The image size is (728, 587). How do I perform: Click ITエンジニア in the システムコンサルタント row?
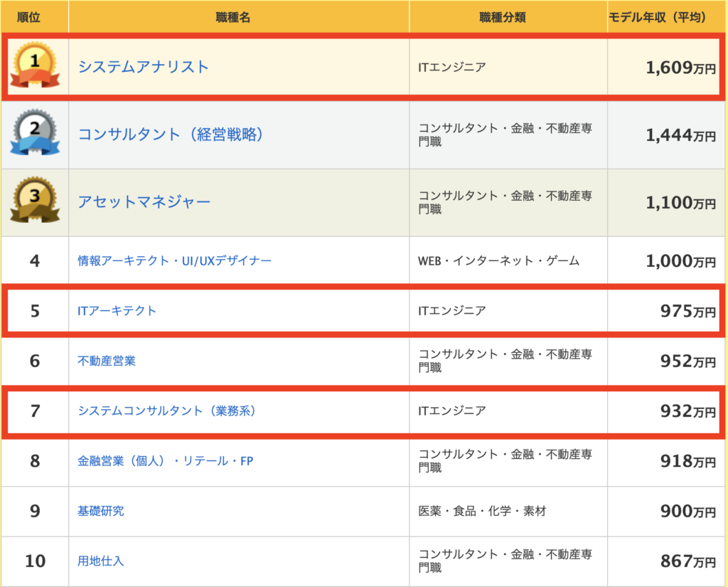452,411
